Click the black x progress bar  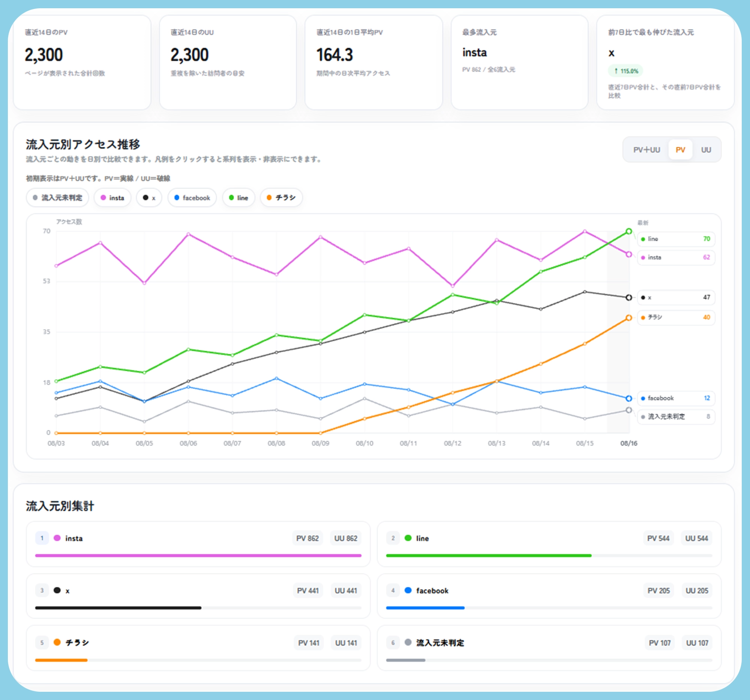click(x=118, y=608)
